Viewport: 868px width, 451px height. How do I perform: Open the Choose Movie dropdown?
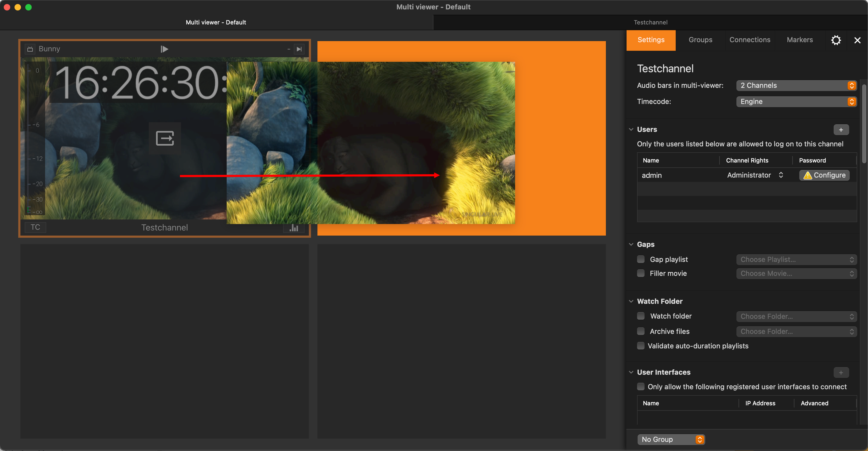796,274
